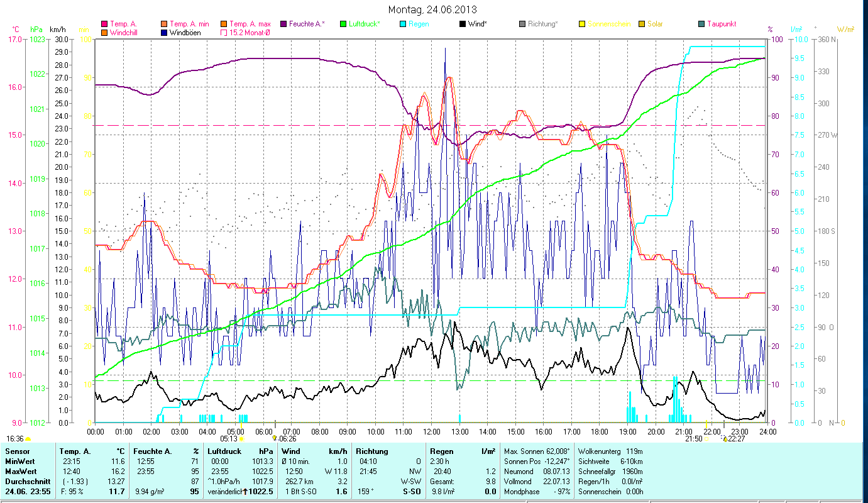
Task: Click the Temp. A. legend color box
Action: tap(104, 25)
